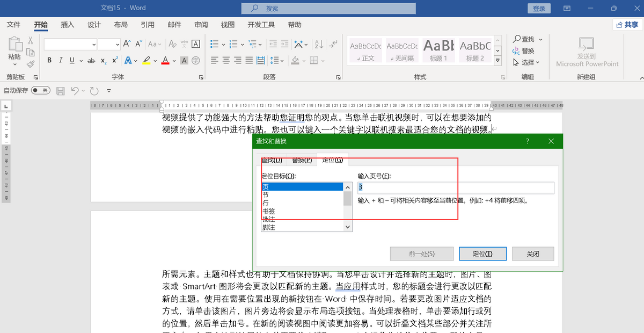Click the enclosed character icon
The width and height of the screenshot is (644, 333).
[x=196, y=61]
